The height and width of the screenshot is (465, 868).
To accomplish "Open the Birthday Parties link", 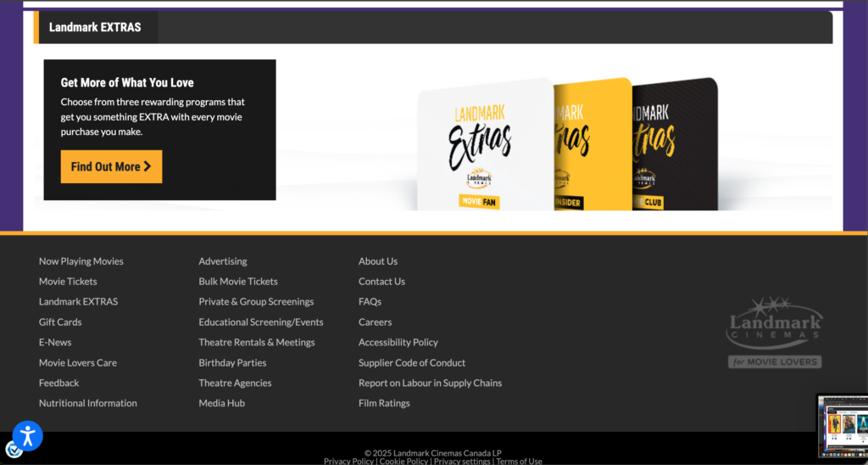I will (x=232, y=362).
